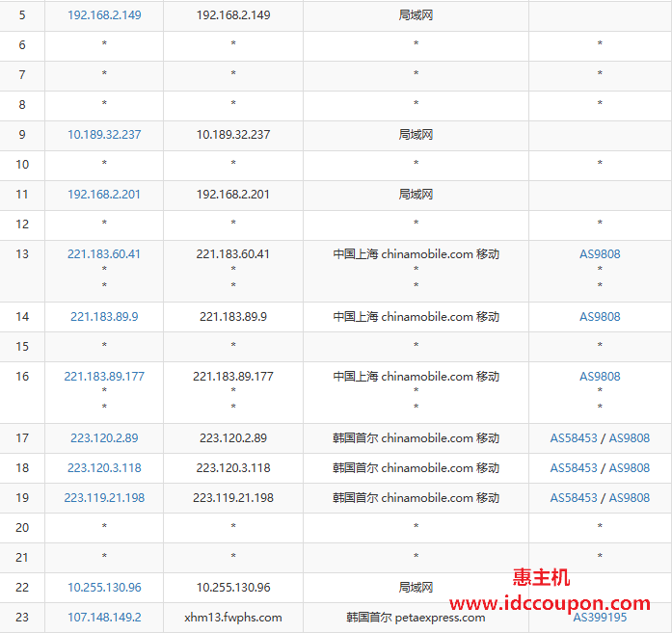Click the 107.148.149.2 IP link
Screen dimensions: 672x633
pos(104,618)
